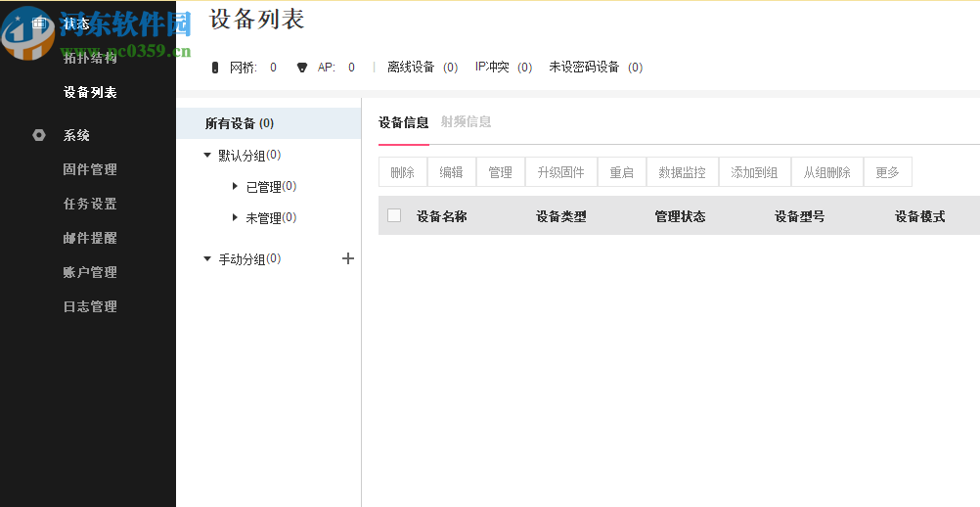Open 任务设置 in the sidebar
This screenshot has height=507, width=980.
pyautogui.click(x=90, y=204)
